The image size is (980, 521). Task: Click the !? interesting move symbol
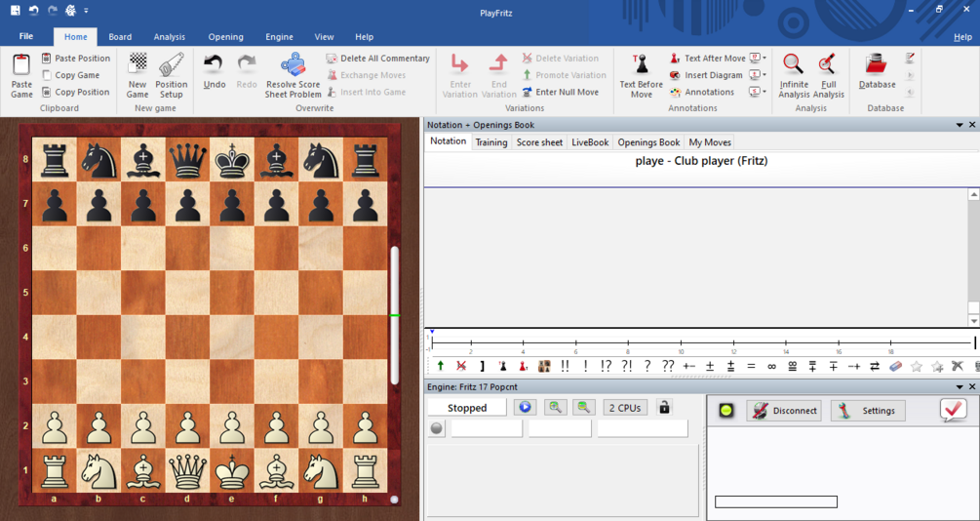(606, 367)
